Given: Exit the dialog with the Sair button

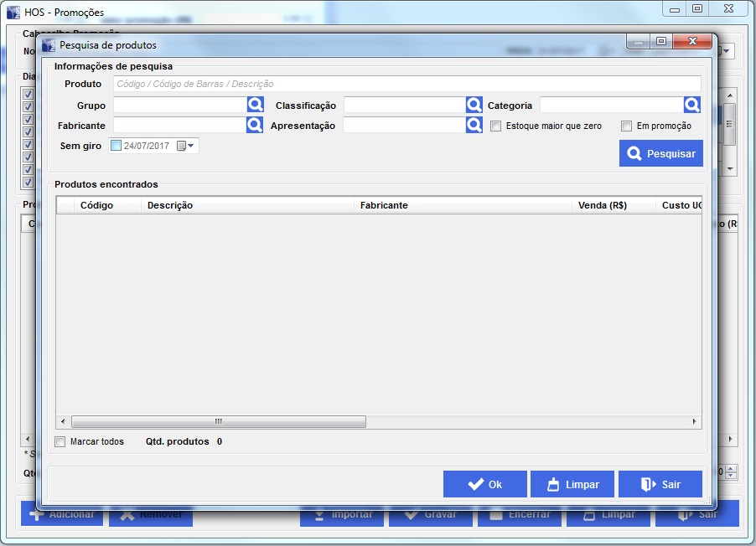Looking at the screenshot, I should click(x=660, y=484).
